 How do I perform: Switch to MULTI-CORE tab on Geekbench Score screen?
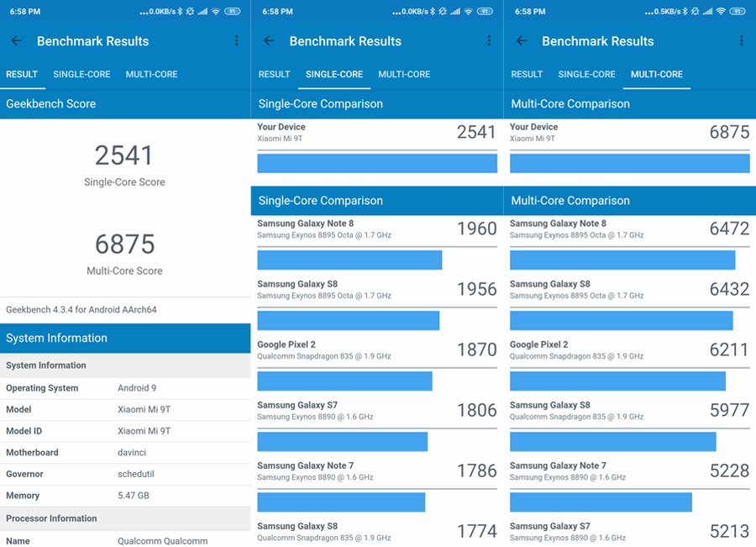pyautogui.click(x=151, y=74)
